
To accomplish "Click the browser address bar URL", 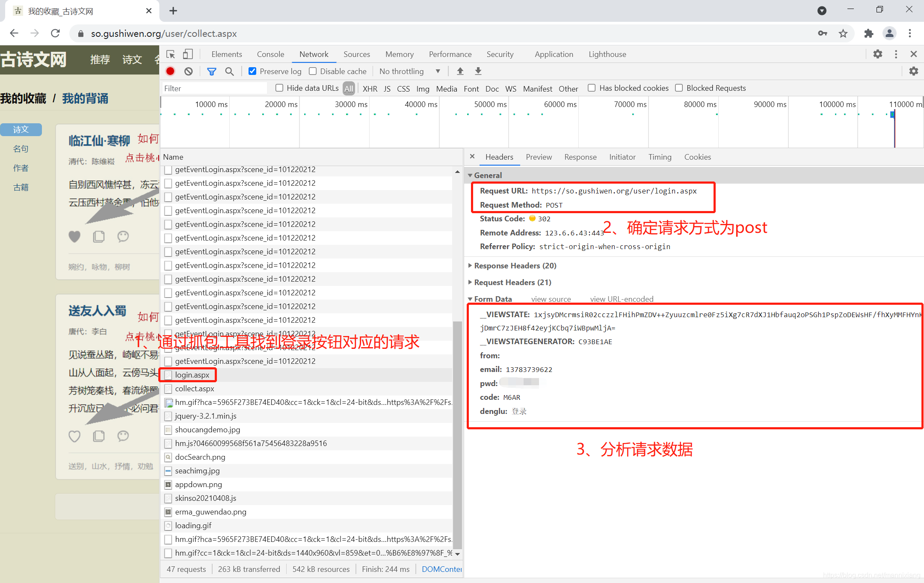I will (x=164, y=33).
